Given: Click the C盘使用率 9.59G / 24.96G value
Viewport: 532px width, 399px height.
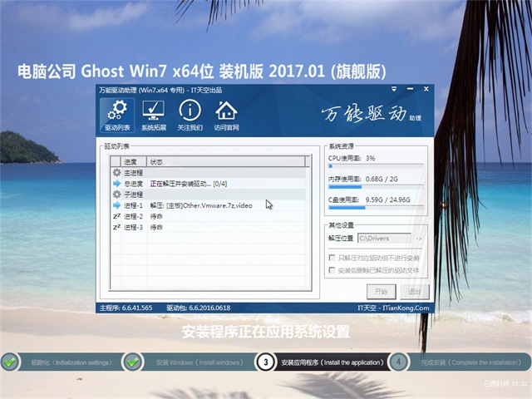Looking at the screenshot, I should coord(388,199).
